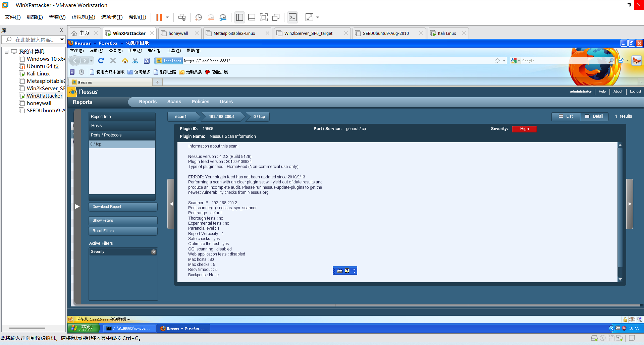644x345 pixels.
Task: Click the VMware unity mode icon
Action: click(276, 17)
